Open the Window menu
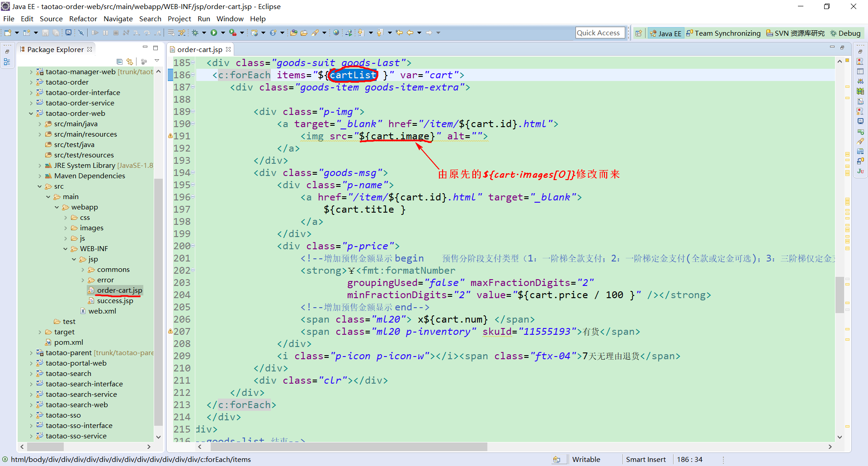This screenshot has height=466, width=868. [230, 19]
